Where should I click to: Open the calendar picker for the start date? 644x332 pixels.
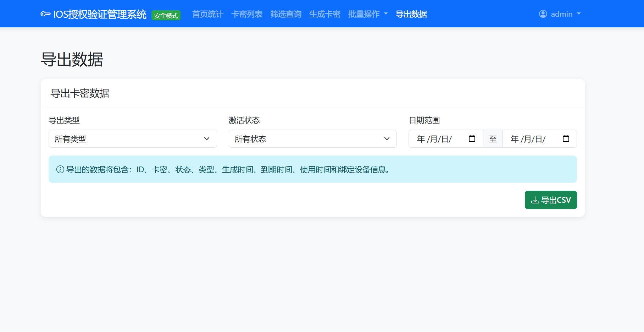point(472,139)
